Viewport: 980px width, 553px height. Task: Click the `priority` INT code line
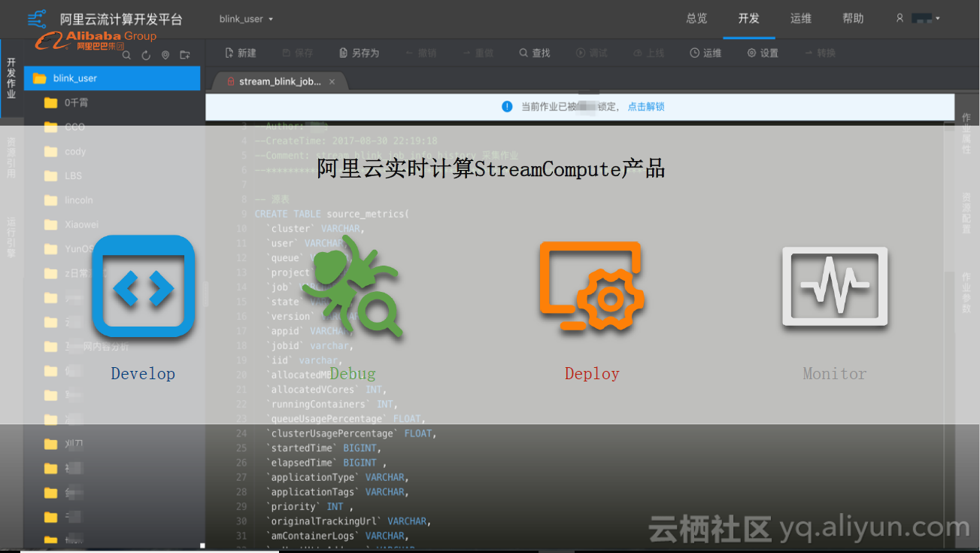coord(309,507)
